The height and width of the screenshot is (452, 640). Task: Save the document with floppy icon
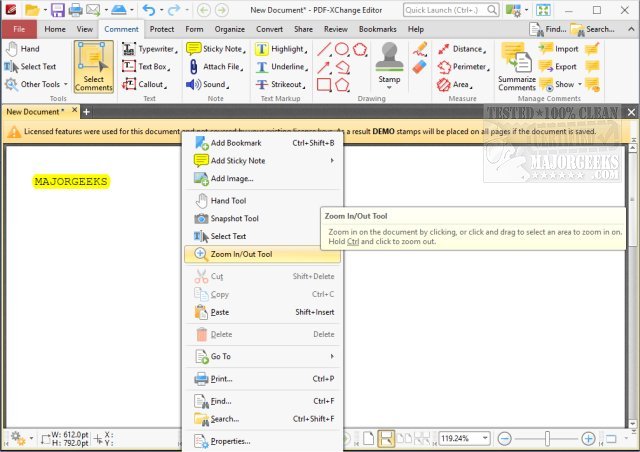58,10
